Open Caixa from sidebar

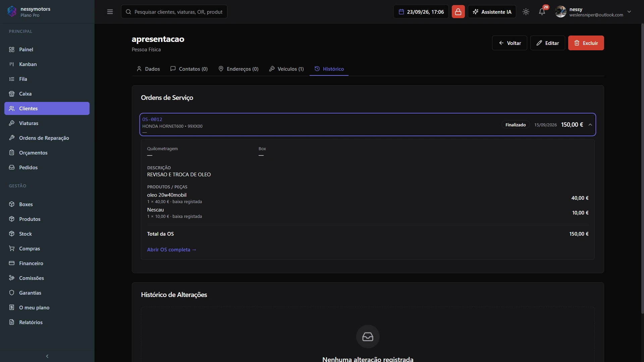click(47, 94)
